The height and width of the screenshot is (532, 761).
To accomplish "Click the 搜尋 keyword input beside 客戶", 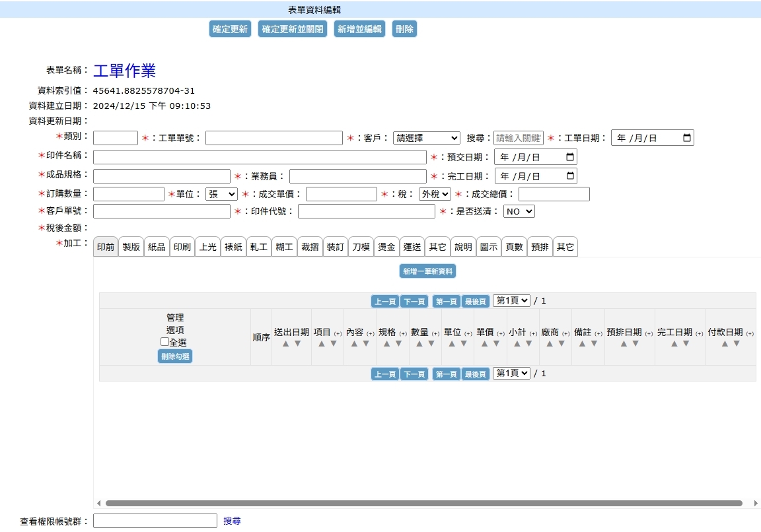I will [519, 138].
